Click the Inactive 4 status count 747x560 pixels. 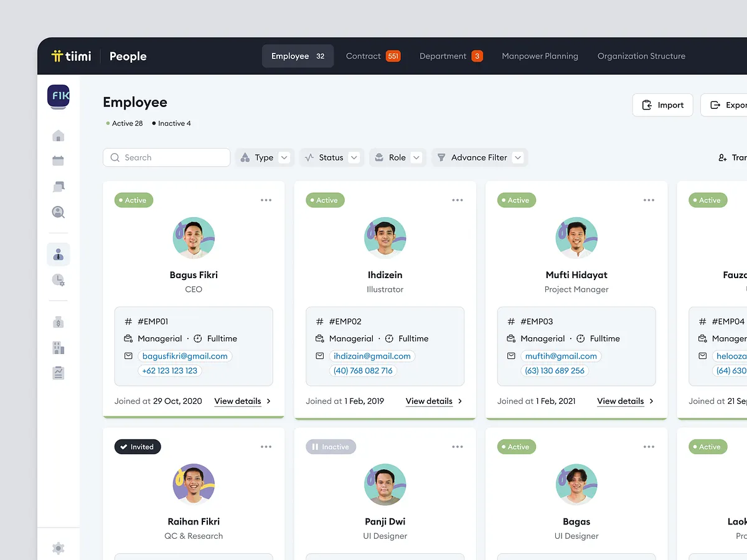coord(172,123)
